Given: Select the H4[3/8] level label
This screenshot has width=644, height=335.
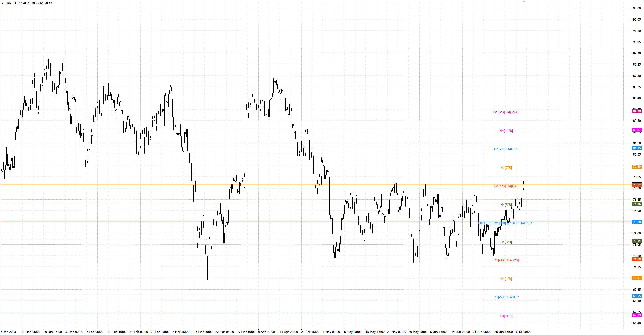Looking at the screenshot, I should [x=506, y=242].
